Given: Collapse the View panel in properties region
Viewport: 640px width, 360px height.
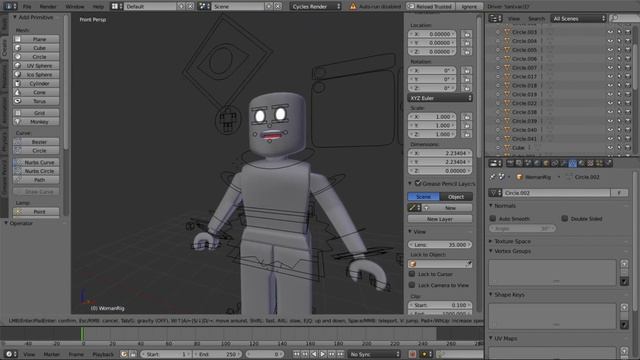Looking at the screenshot, I should pos(410,231).
